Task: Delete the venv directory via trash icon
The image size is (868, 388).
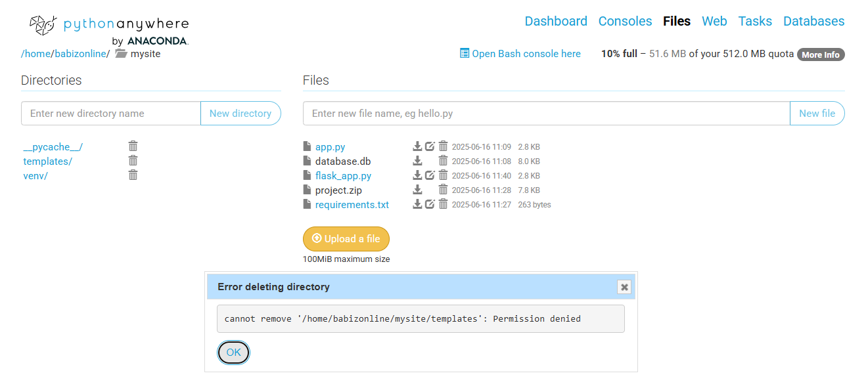Action: (x=133, y=175)
